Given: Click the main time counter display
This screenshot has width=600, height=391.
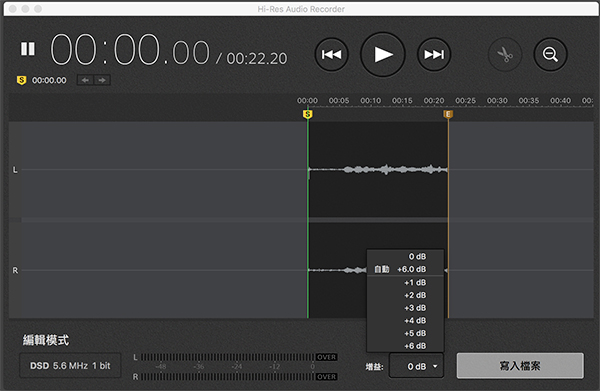Looking at the screenshot, I should [130, 50].
